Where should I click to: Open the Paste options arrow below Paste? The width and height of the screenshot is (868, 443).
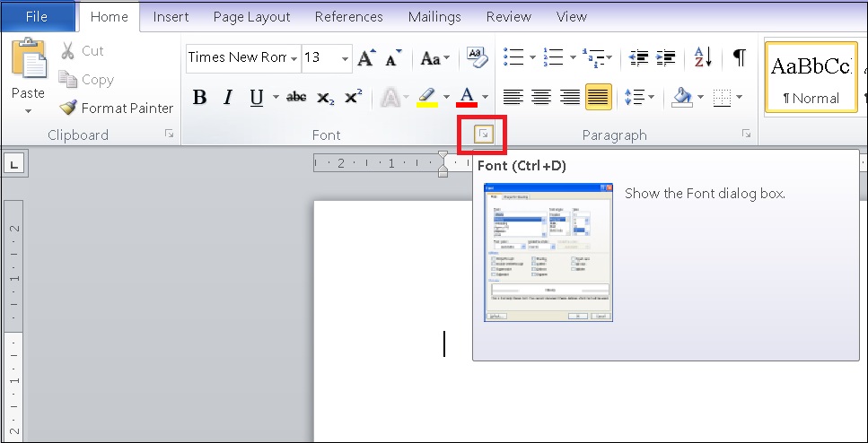pos(28,111)
